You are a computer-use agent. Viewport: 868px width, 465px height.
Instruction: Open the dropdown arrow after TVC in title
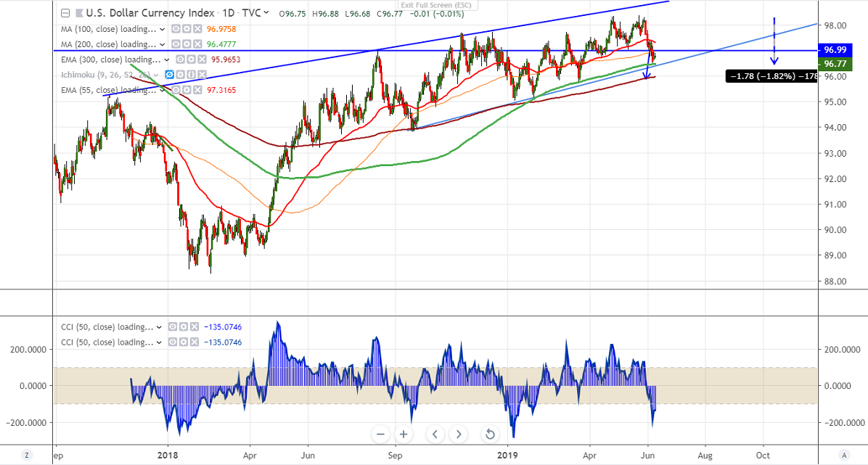[266, 12]
